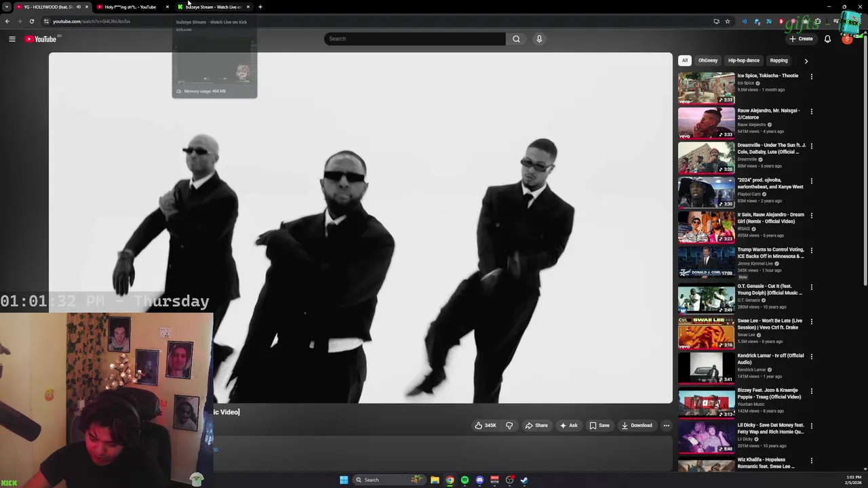Open options menu for Rauw Alejandro 2/Catorce
Image resolution: width=868 pixels, height=488 pixels.
coord(812,111)
